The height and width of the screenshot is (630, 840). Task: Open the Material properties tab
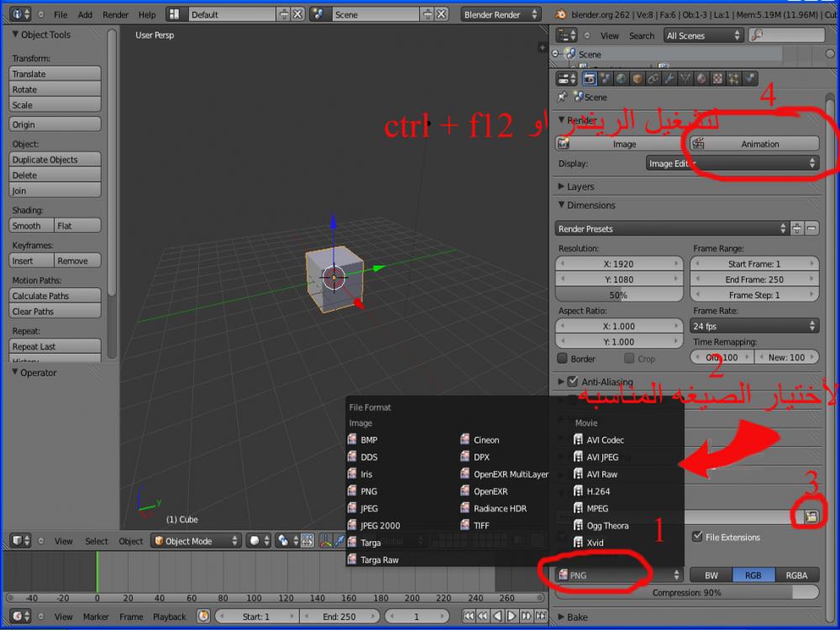click(701, 79)
